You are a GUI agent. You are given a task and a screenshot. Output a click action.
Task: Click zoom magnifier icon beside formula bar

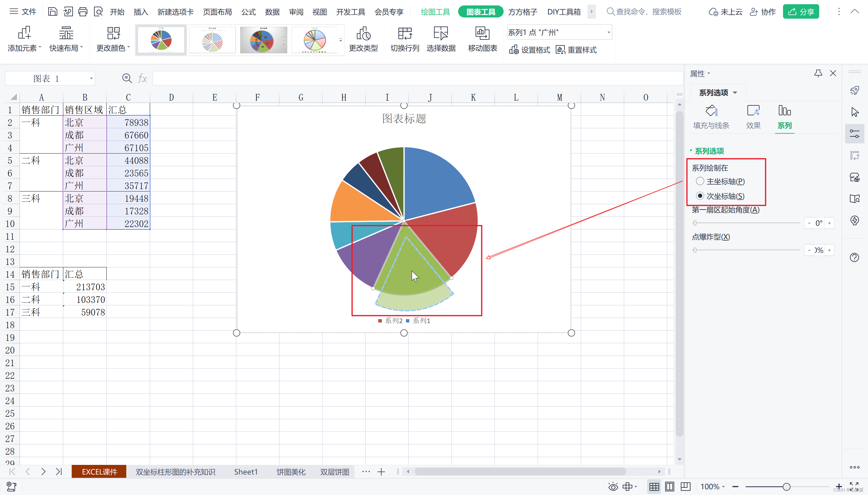[127, 79]
